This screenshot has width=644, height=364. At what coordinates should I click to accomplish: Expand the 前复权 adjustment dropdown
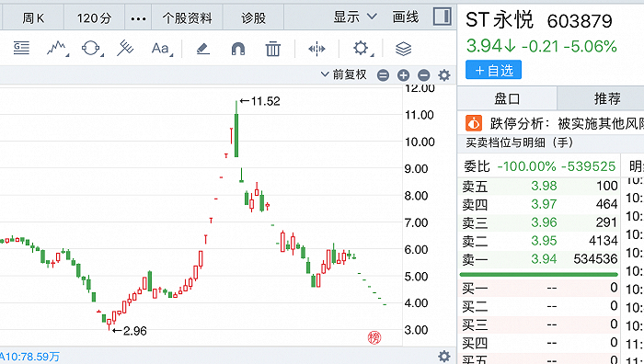click(343, 74)
